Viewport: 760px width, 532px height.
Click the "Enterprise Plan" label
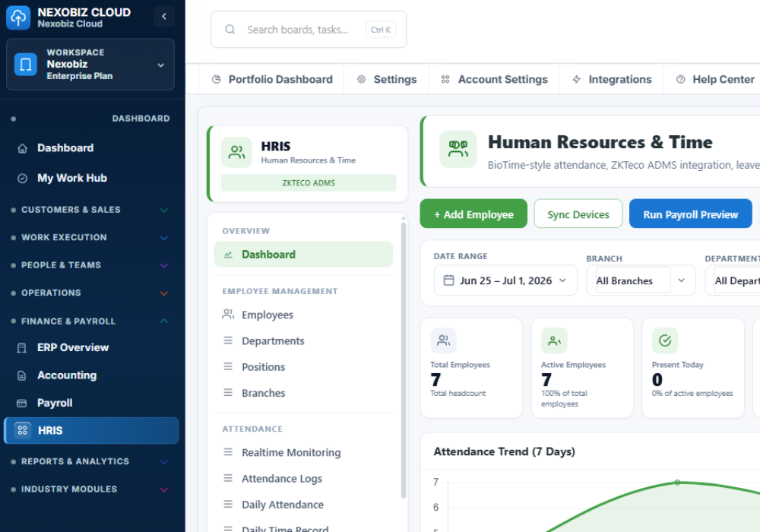[80, 76]
